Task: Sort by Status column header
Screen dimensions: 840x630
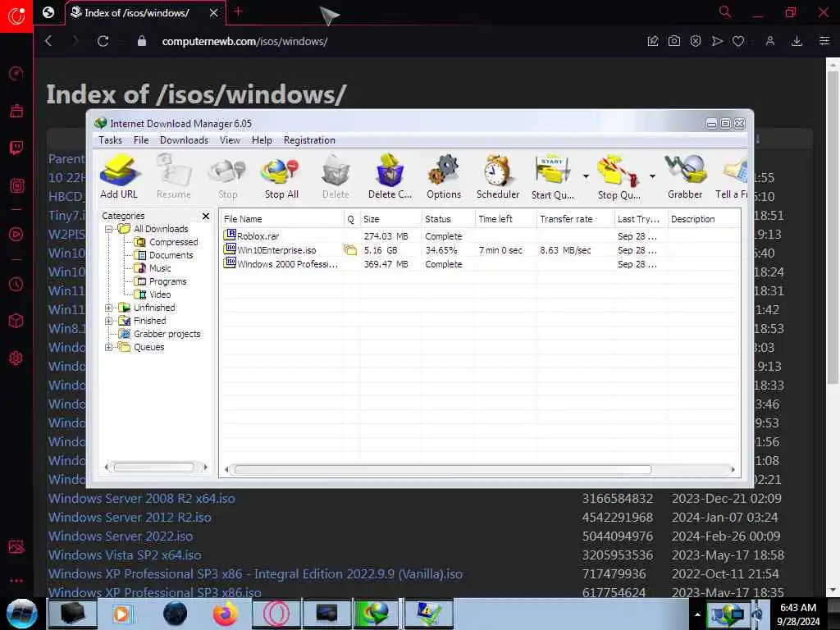Action: 448,219
